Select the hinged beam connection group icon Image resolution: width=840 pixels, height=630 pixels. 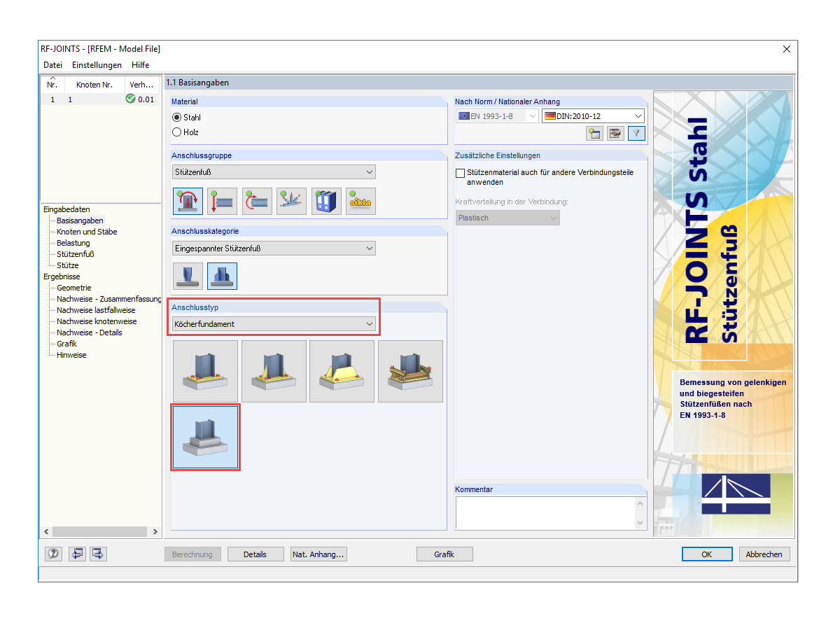[x=222, y=202]
